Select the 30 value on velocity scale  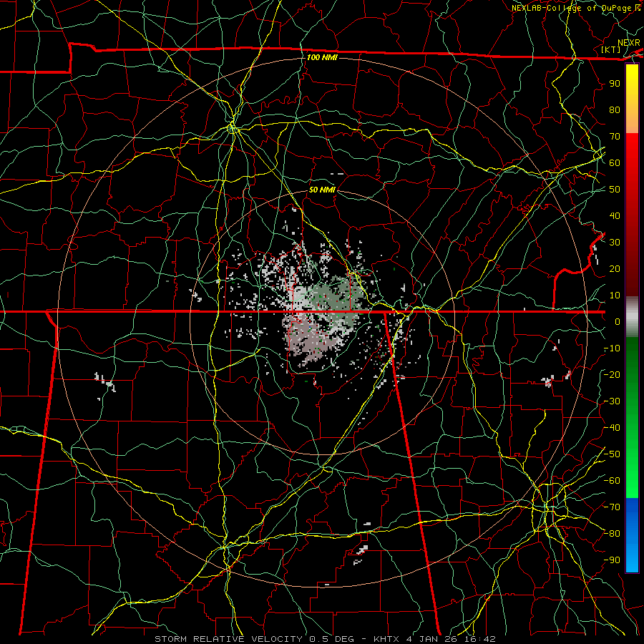tap(615, 243)
